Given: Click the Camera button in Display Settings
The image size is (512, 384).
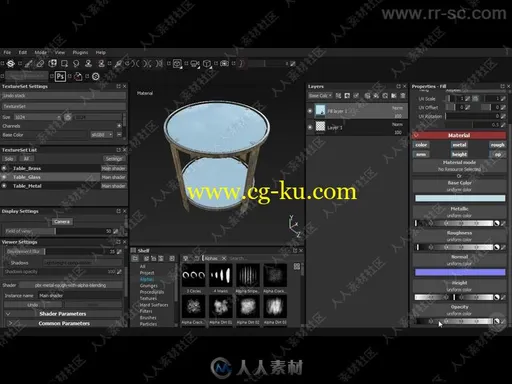Looking at the screenshot, I should click(62, 222).
